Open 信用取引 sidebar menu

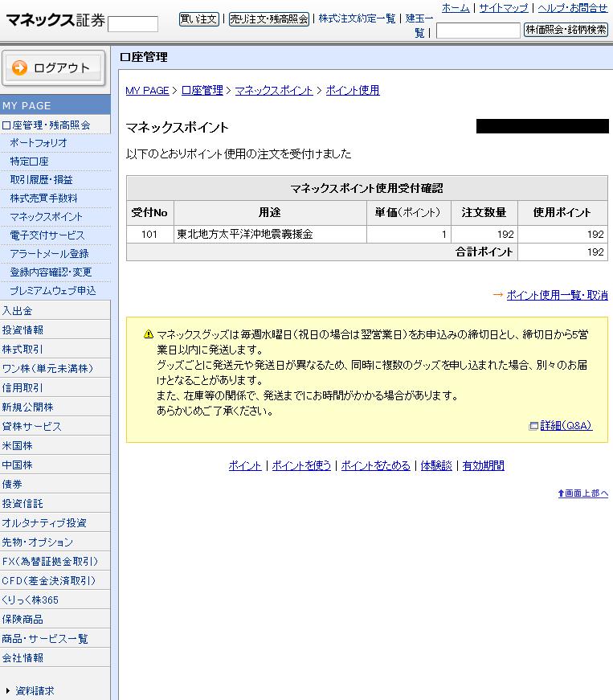point(55,387)
